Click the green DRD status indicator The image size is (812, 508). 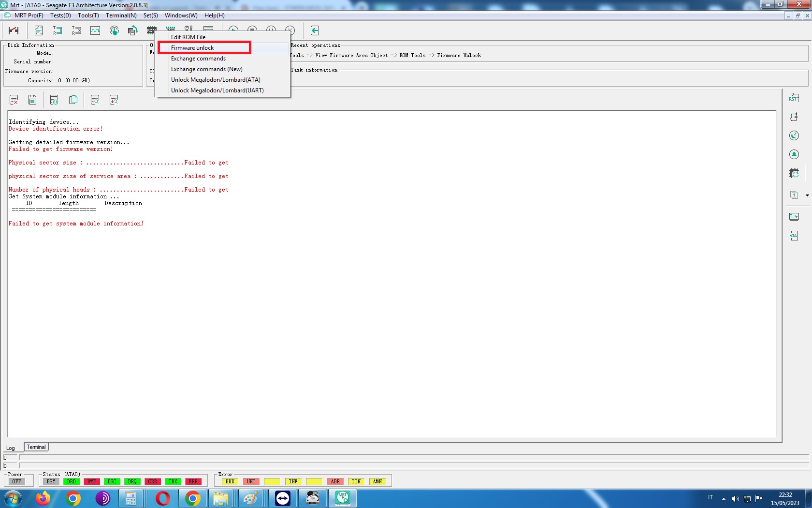point(71,481)
